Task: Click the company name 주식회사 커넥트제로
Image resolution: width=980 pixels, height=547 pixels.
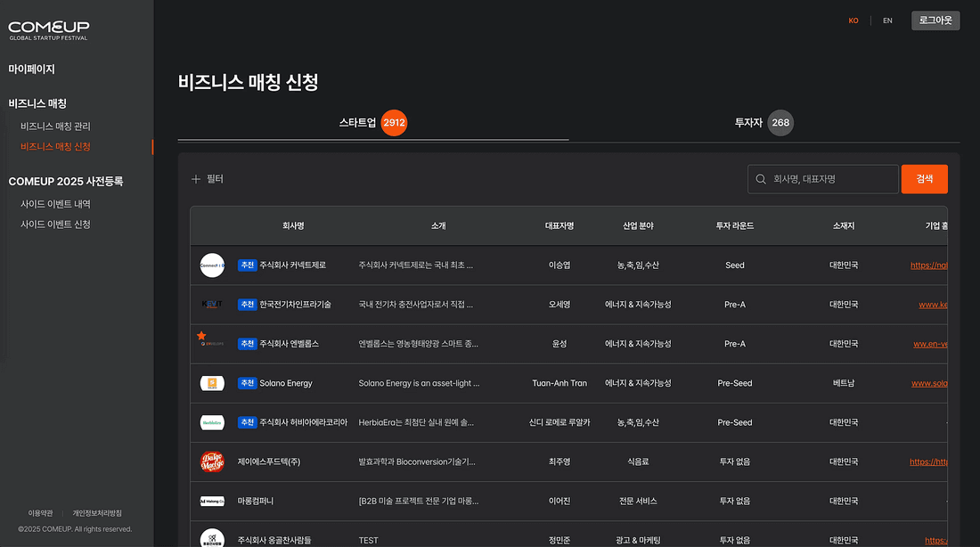Action: coord(292,265)
